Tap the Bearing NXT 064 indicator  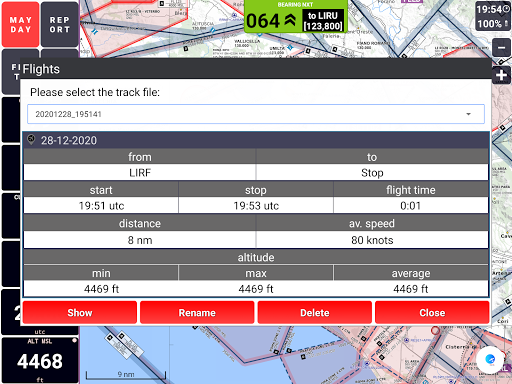(x=296, y=17)
